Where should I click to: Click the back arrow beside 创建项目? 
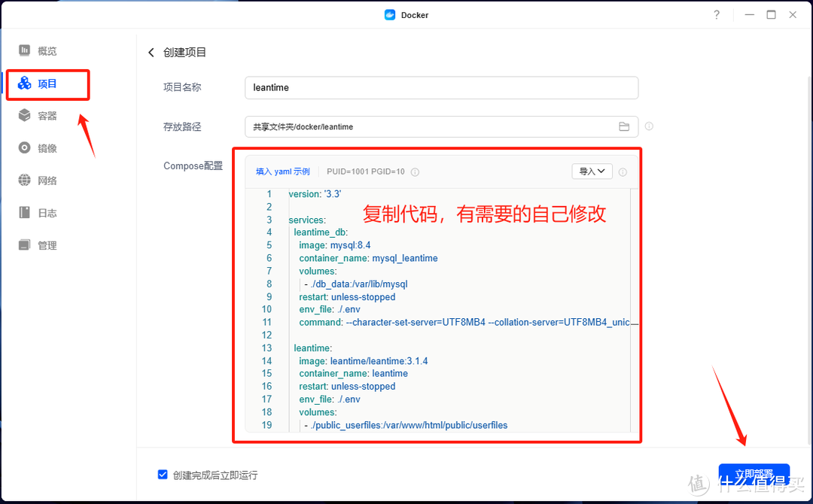(x=151, y=52)
